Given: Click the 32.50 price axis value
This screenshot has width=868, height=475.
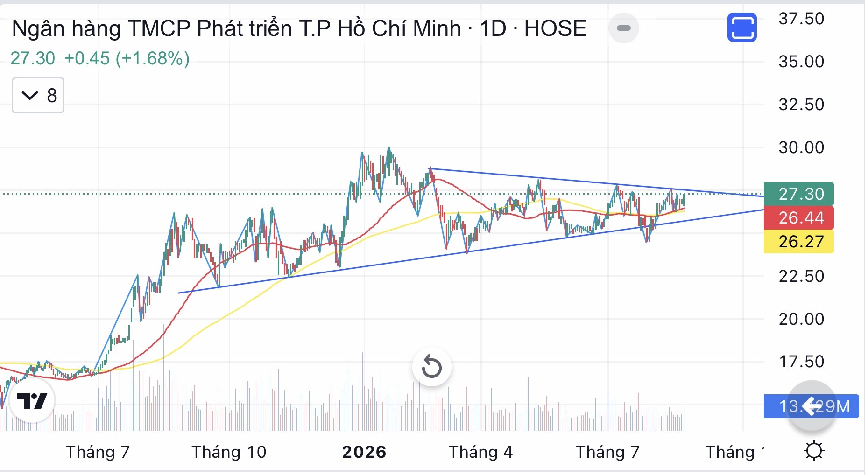Looking at the screenshot, I should (801, 105).
